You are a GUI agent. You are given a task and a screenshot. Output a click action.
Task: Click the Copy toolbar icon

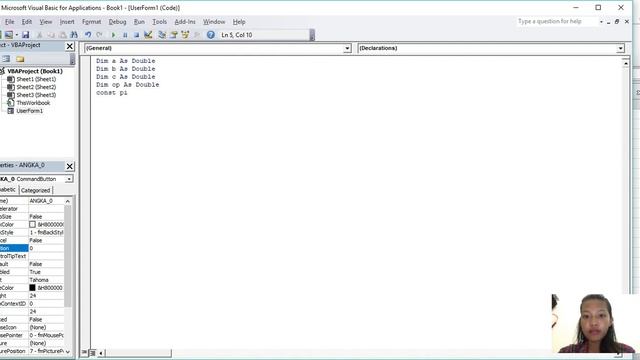pyautogui.click(x=51, y=35)
